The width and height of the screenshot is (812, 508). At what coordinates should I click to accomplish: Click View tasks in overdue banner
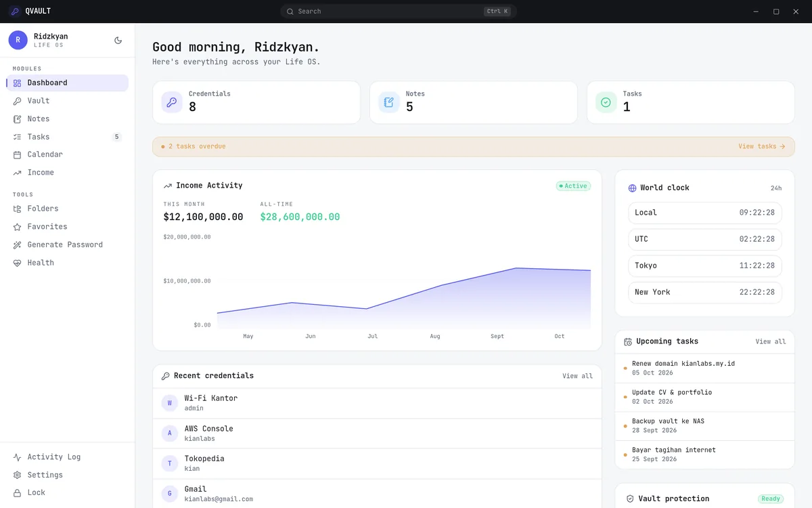pos(762,146)
